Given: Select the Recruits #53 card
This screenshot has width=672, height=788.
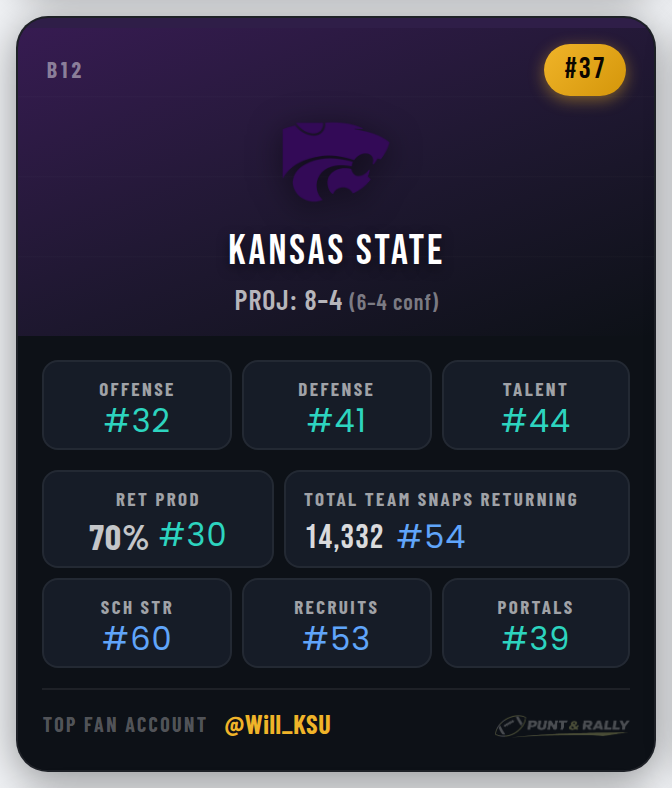Looking at the screenshot, I should pos(336,623).
